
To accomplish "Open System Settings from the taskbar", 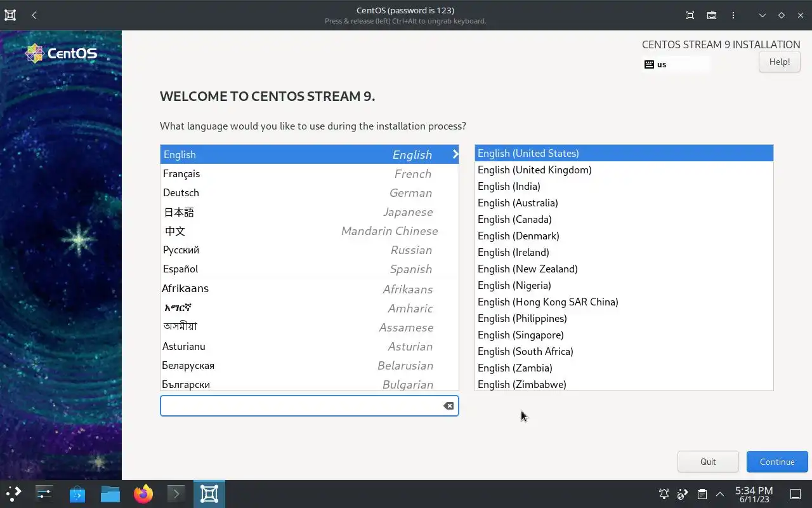I will 44,493.
